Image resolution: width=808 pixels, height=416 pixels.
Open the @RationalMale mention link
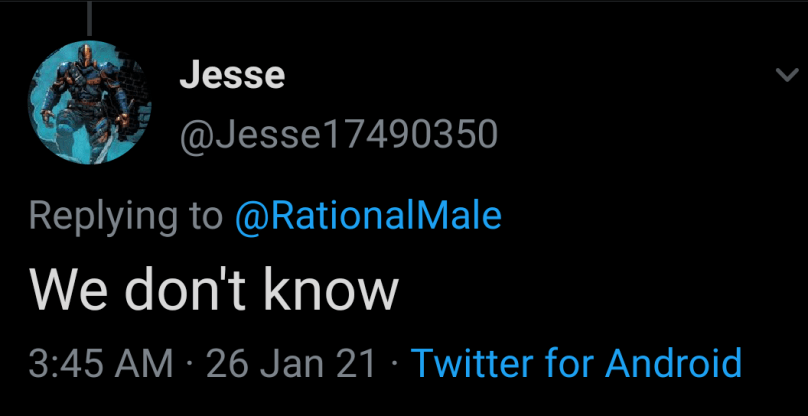tap(368, 215)
